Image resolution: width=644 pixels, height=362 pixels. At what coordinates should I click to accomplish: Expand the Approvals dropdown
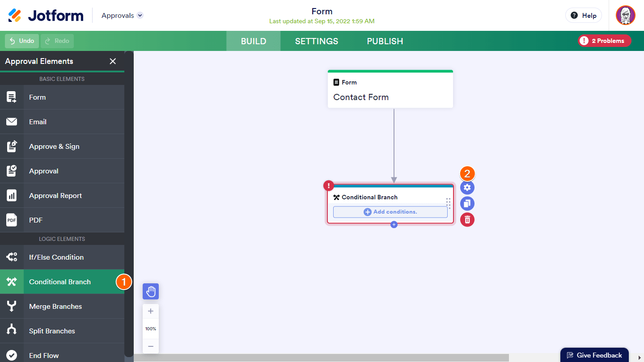tap(140, 15)
